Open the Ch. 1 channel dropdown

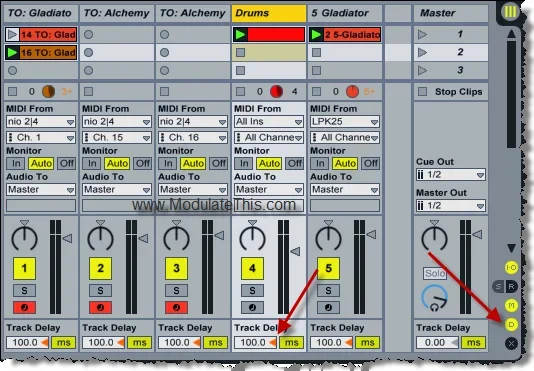tap(41, 138)
